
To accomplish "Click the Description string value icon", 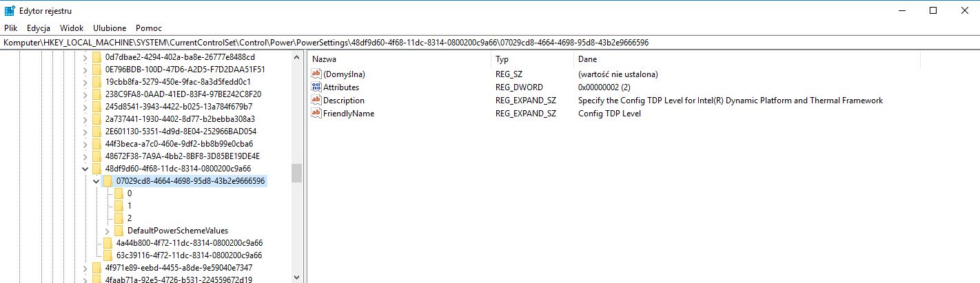I will (317, 101).
